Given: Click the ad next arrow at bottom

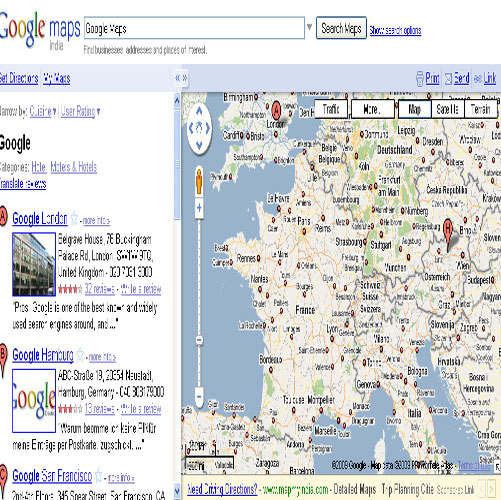Looking at the screenshot, I should pyautogui.click(x=491, y=489).
